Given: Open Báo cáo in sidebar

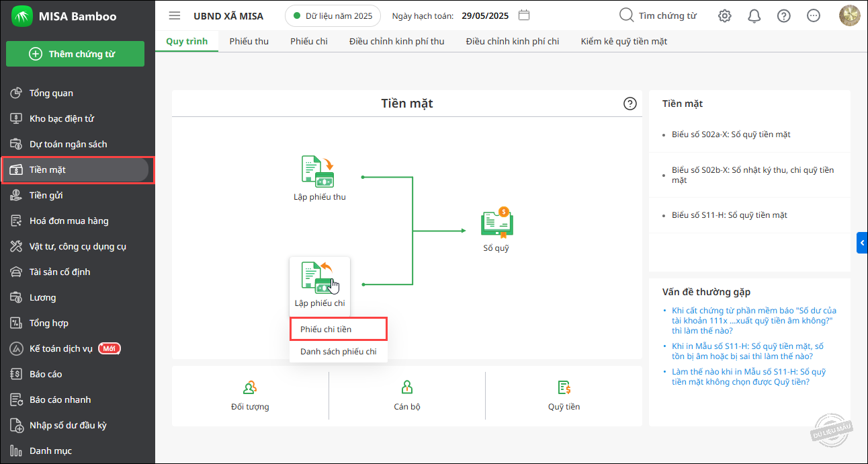Looking at the screenshot, I should coord(77,374).
